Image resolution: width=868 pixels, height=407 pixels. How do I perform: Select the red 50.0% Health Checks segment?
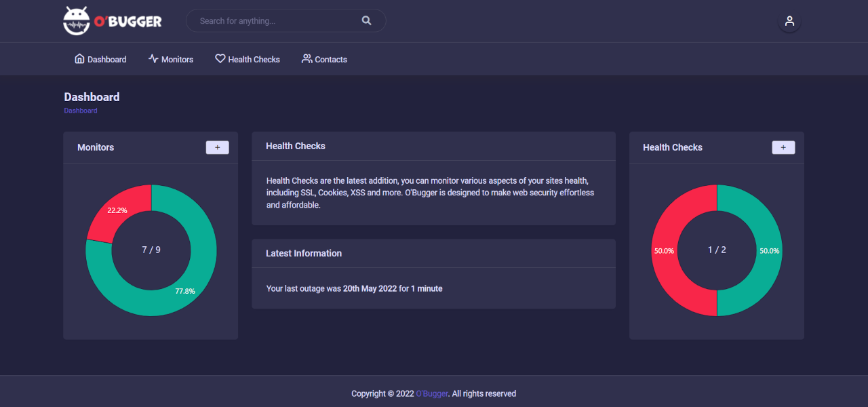point(665,250)
